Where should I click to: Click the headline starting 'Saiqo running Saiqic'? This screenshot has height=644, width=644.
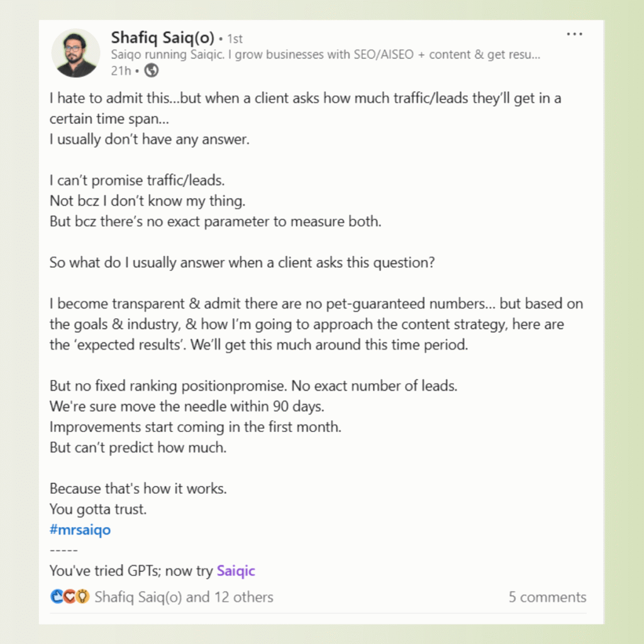(x=326, y=55)
